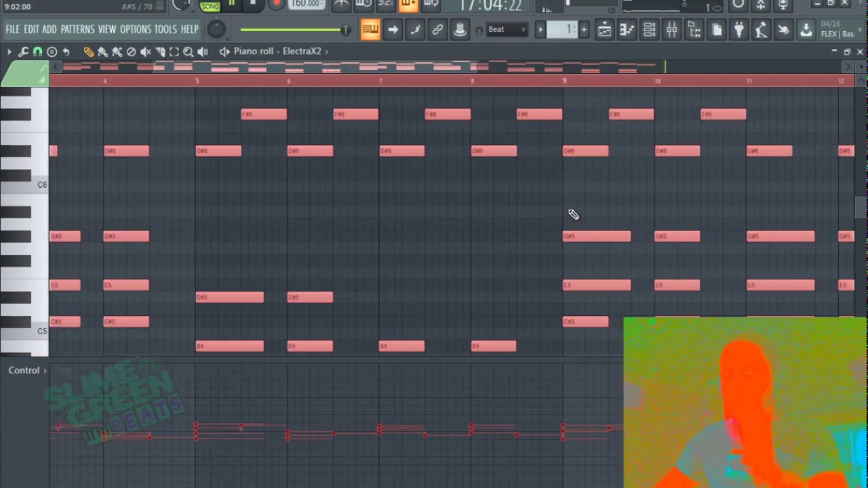Select the Delete tool in piano roll
Image resolution: width=868 pixels, height=488 pixels.
[x=131, y=52]
